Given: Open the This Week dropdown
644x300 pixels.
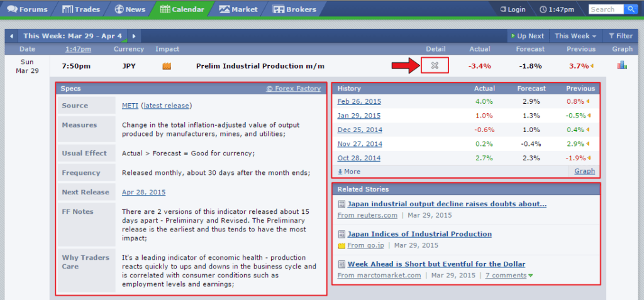Looking at the screenshot, I should 575,36.
